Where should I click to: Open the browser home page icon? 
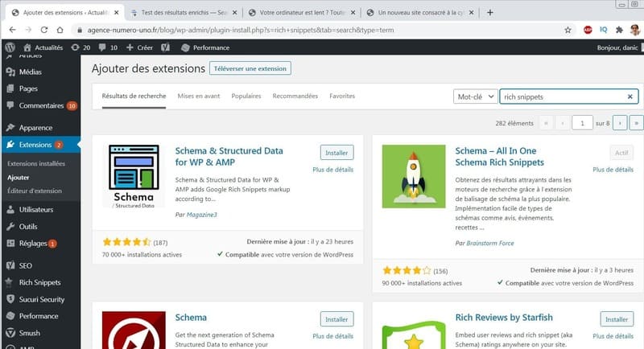60,30
